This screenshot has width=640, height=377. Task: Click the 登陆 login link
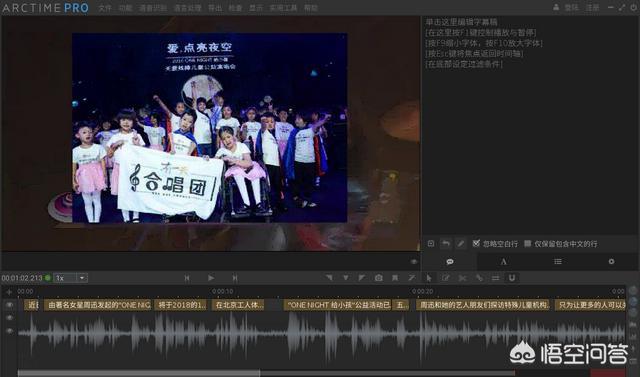pos(571,7)
